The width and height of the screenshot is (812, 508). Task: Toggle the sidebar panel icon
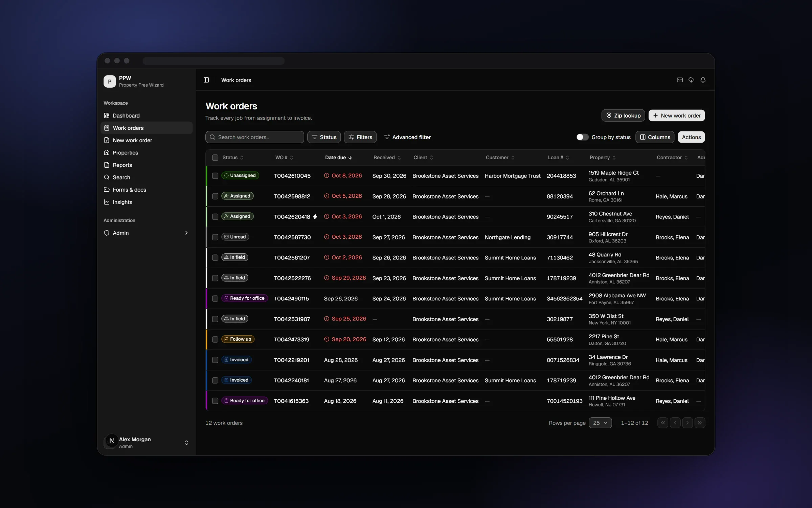click(206, 80)
